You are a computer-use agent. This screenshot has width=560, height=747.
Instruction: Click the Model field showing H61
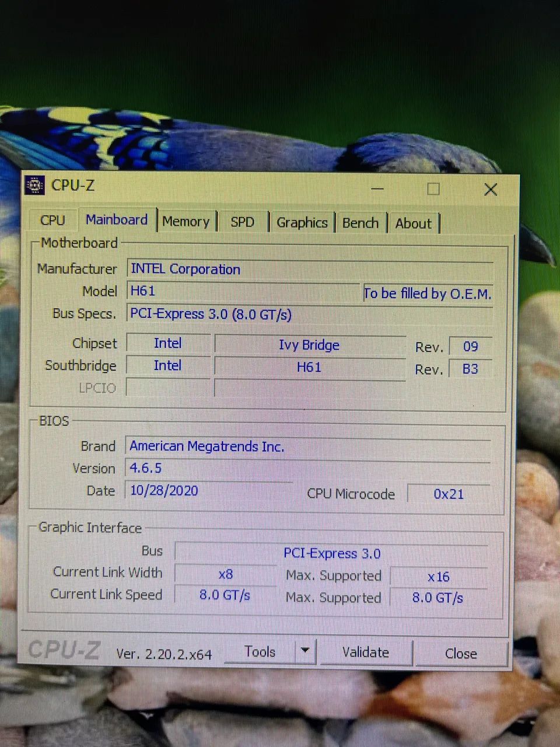click(243, 291)
